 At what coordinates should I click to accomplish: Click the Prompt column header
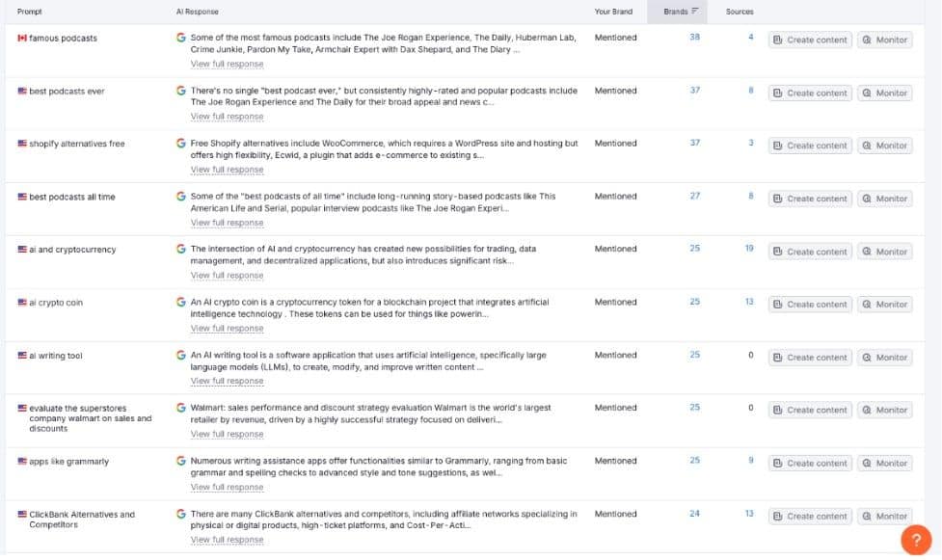pos(30,12)
